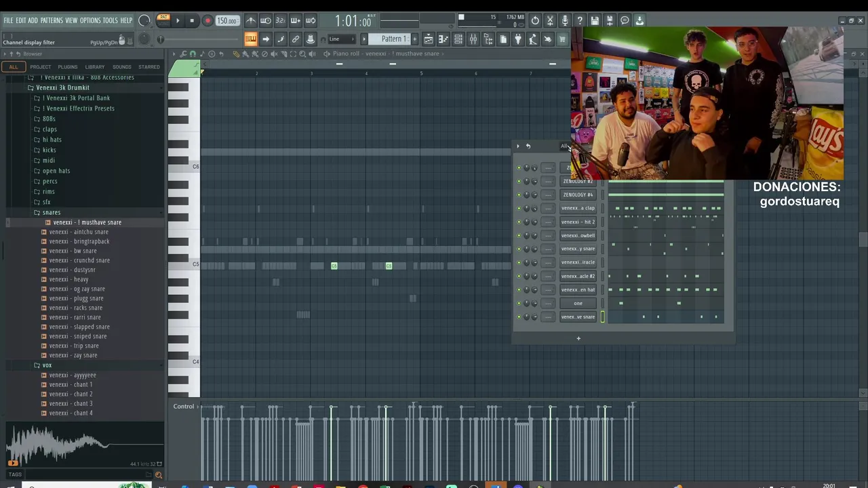Image resolution: width=868 pixels, height=488 pixels.
Task: Adjust the main volume knob
Action: (144, 21)
